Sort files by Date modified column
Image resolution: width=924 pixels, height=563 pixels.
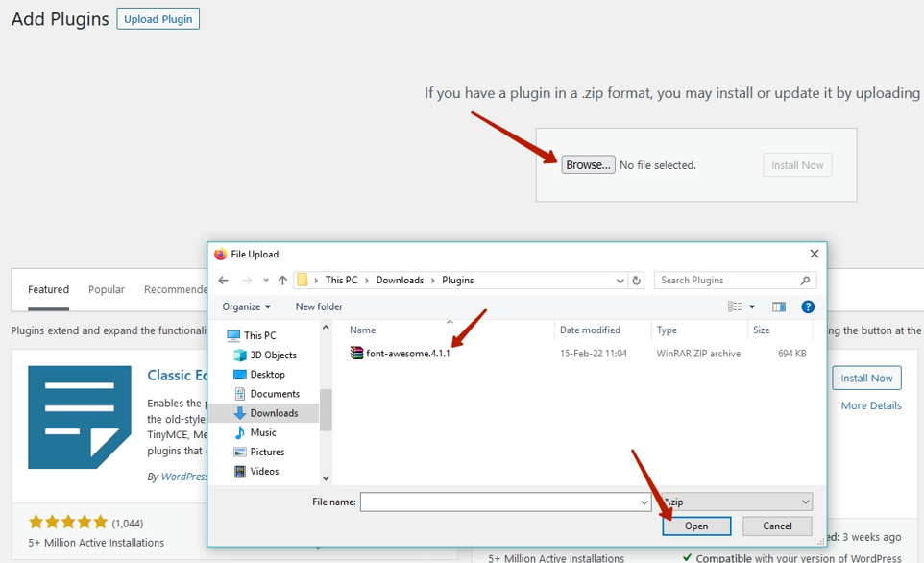(x=590, y=330)
